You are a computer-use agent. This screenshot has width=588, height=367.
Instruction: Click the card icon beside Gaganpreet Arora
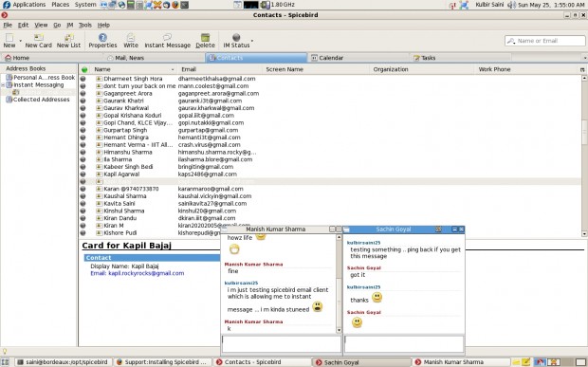pyautogui.click(x=99, y=93)
